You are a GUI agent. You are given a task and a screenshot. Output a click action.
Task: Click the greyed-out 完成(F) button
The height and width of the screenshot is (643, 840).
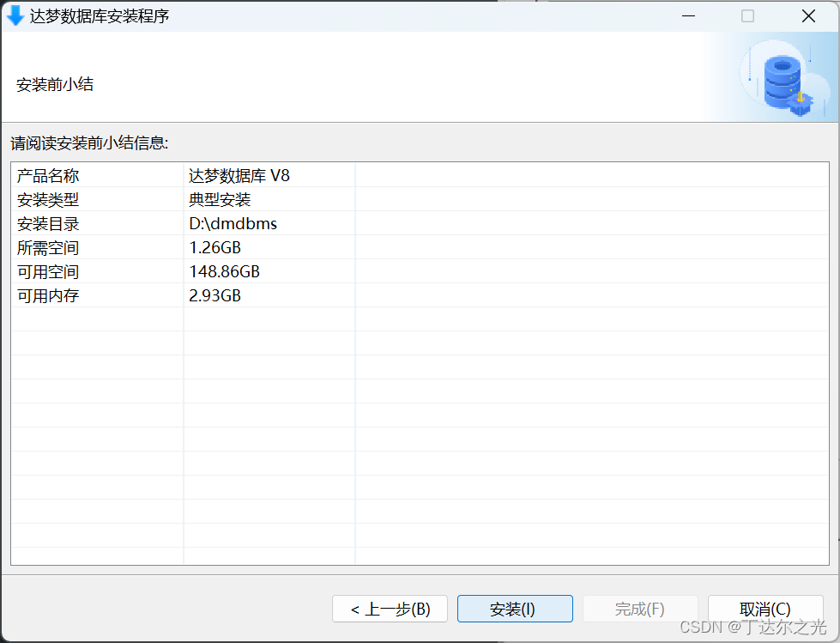(640, 609)
